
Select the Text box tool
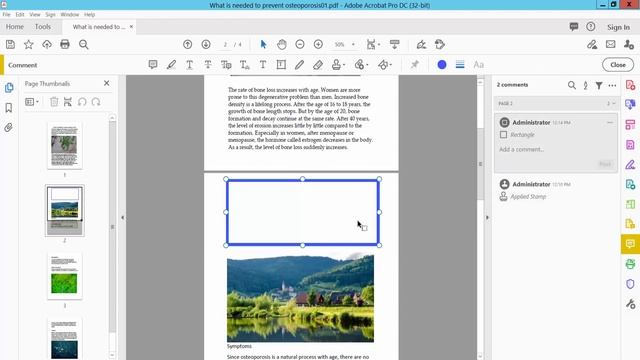pos(281,65)
